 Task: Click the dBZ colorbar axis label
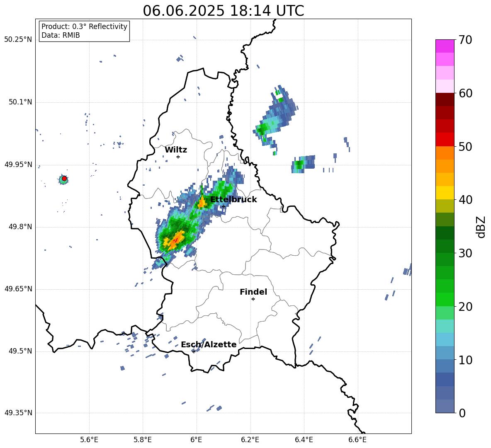[481, 227]
